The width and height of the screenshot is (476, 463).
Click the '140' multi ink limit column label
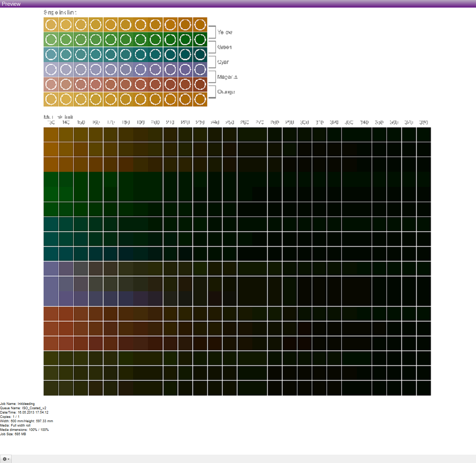click(x=66, y=122)
